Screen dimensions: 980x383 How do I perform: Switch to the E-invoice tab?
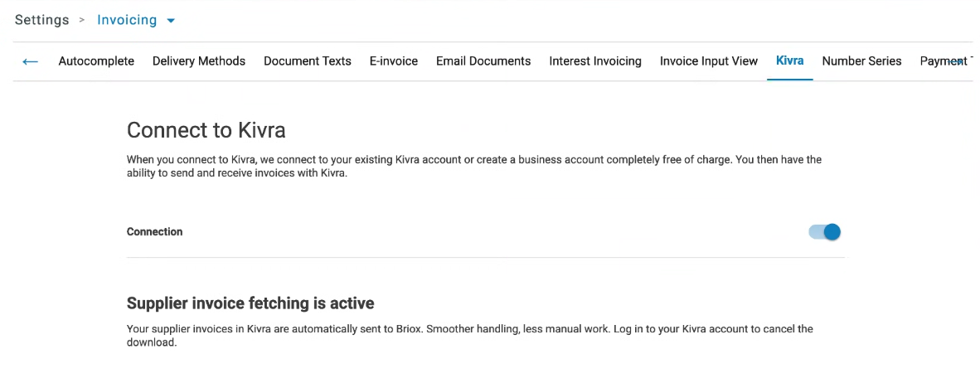(x=394, y=61)
